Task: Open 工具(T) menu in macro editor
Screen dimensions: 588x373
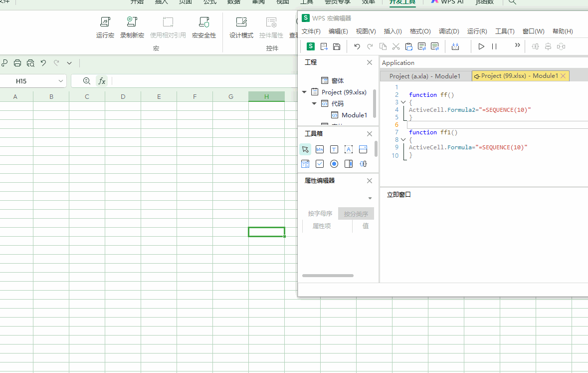Action: pos(505,31)
